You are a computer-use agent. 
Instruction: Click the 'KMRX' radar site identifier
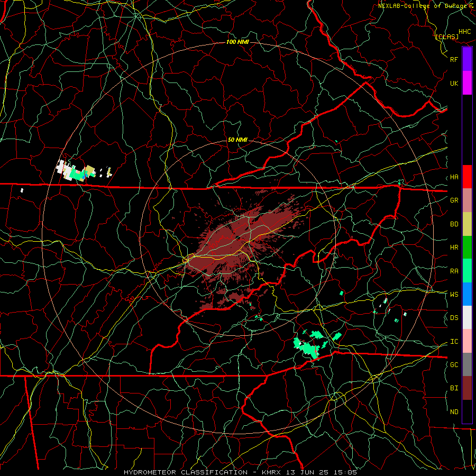(x=272, y=472)
